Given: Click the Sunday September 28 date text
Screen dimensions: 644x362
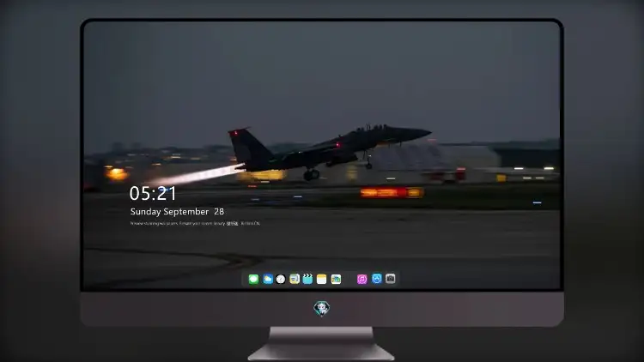Looking at the screenshot, I should (177, 211).
